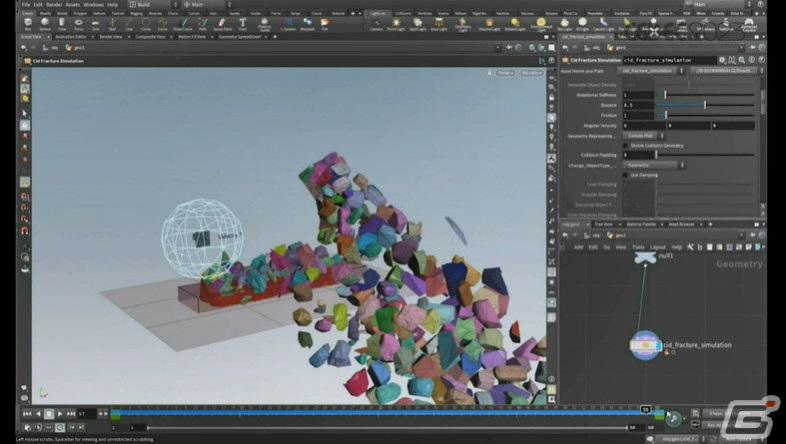Open the No cam dropdown in viewport
Screen dimensions: 786x444
pyautogui.click(x=531, y=73)
